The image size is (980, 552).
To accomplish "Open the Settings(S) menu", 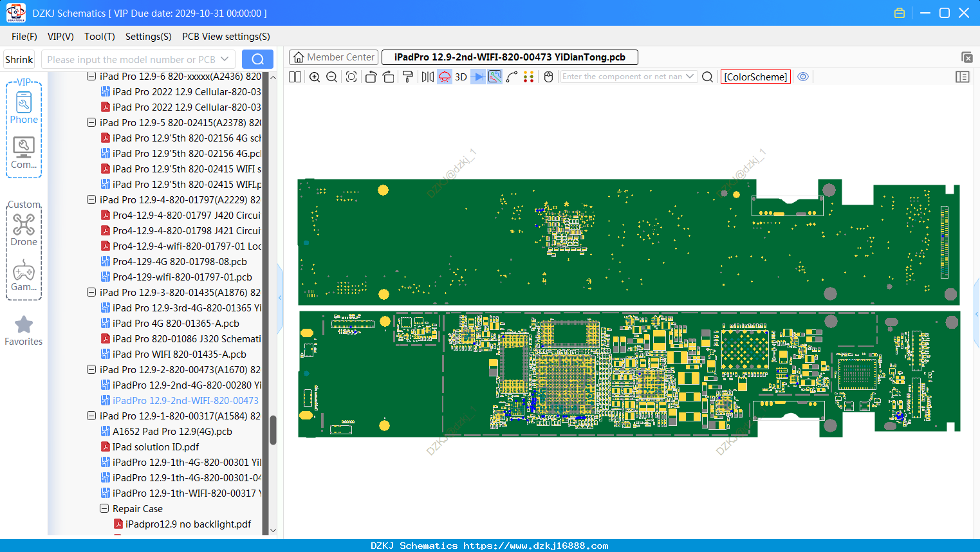I will 149,37.
